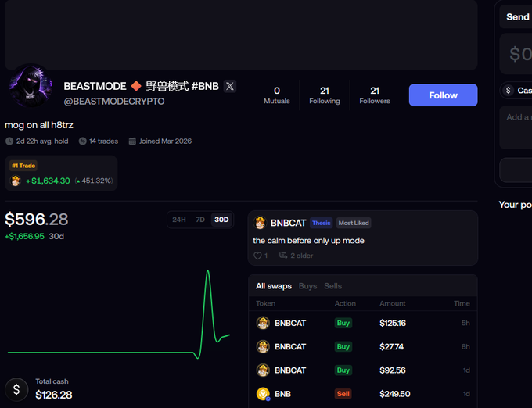Click the 451.32% gain percentage
532x408 pixels.
click(94, 181)
